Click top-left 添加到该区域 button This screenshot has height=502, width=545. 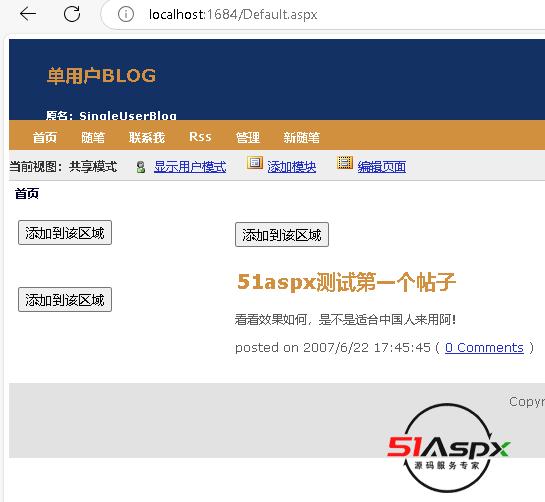pos(65,233)
